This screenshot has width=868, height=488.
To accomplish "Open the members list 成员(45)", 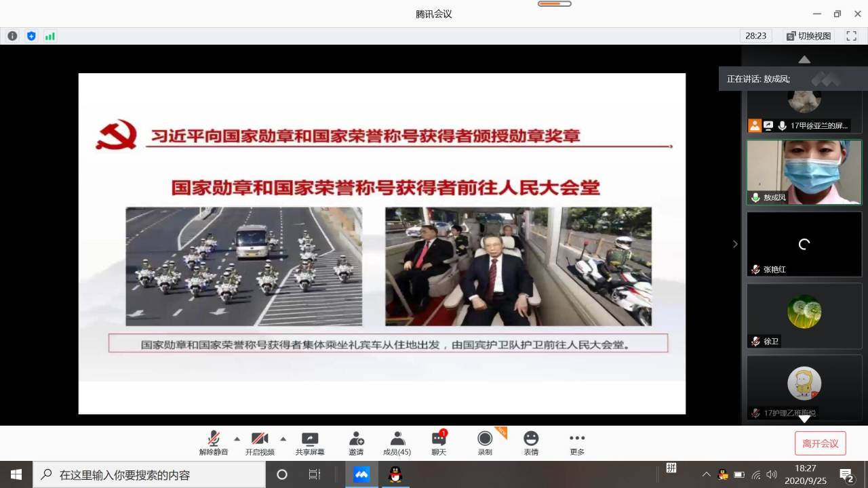I will 397,443.
